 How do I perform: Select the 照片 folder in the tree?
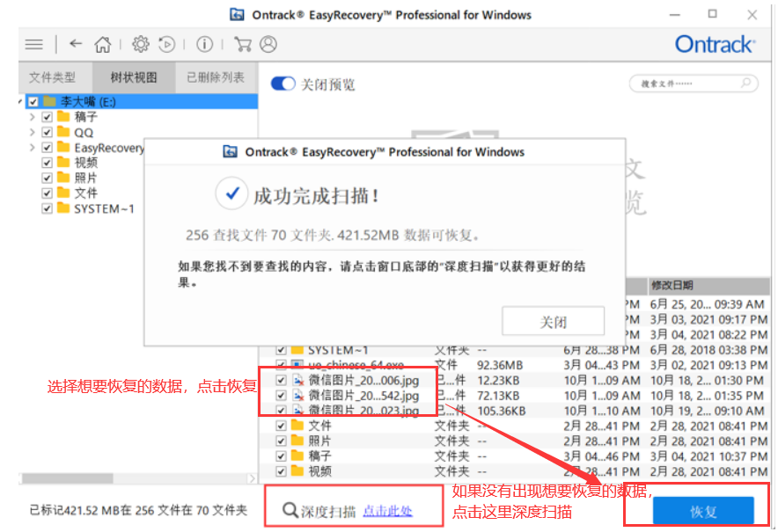tap(86, 178)
